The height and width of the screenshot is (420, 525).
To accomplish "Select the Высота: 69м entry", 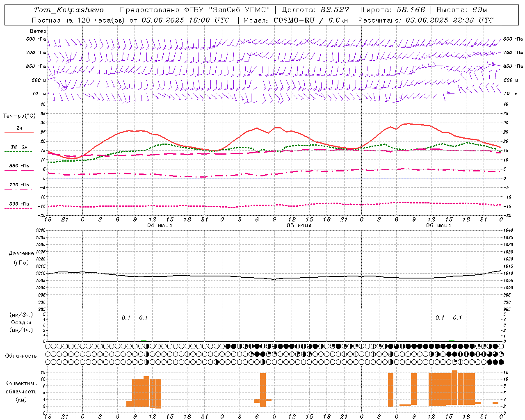I will (462, 10).
